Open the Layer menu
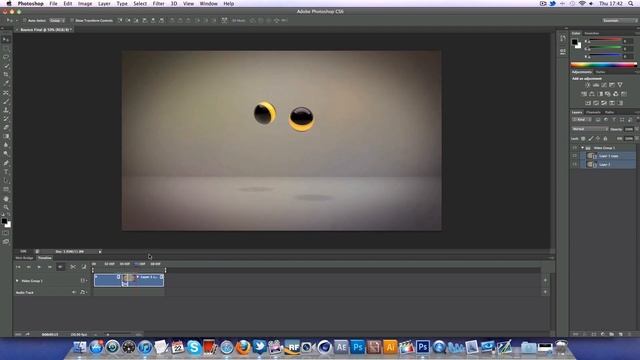The height and width of the screenshot is (360, 640). coord(104,4)
